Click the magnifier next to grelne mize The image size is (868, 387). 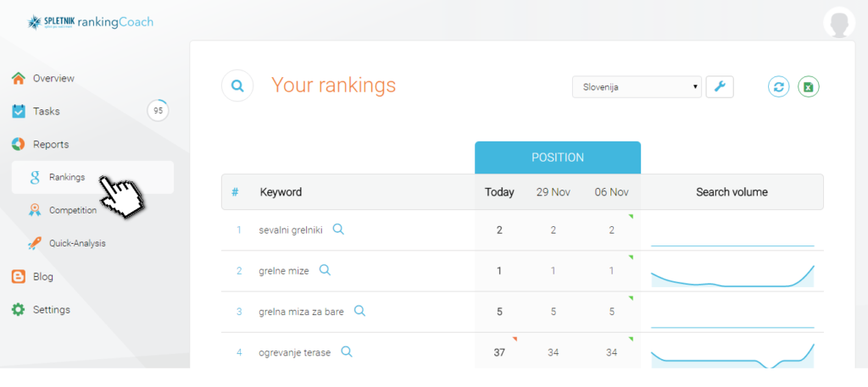[325, 270]
